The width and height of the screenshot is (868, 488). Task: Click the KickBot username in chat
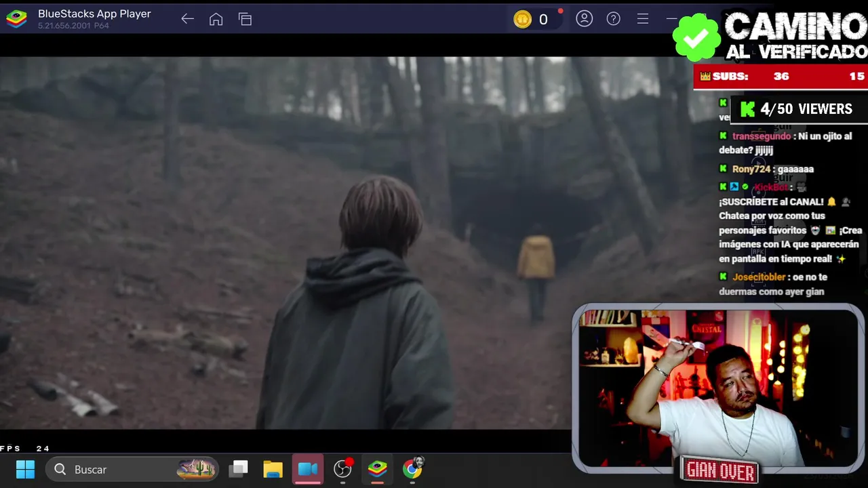771,187
